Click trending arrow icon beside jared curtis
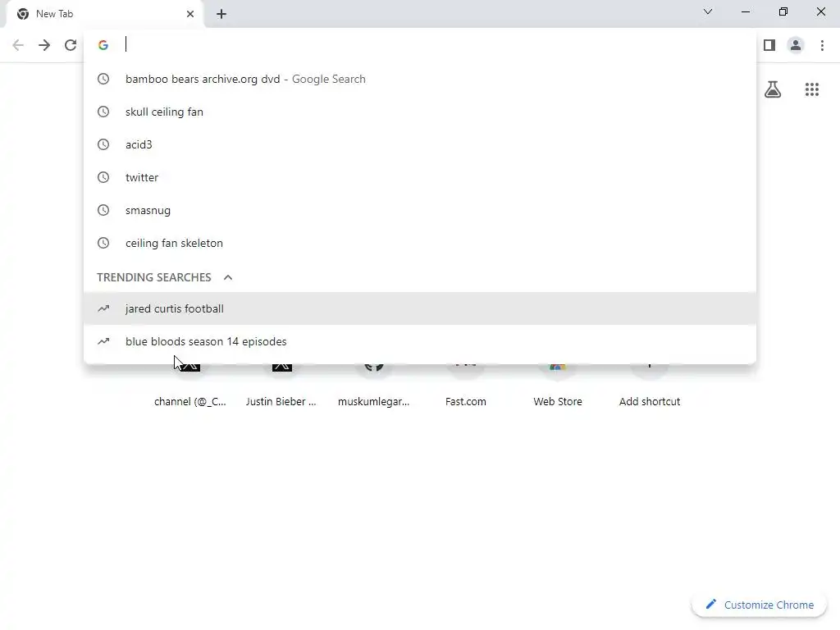 point(103,308)
